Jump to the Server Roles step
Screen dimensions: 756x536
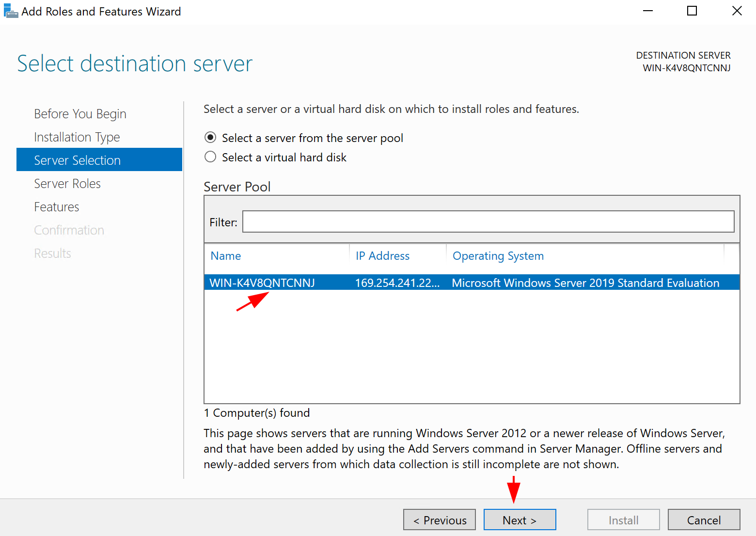[x=67, y=183]
